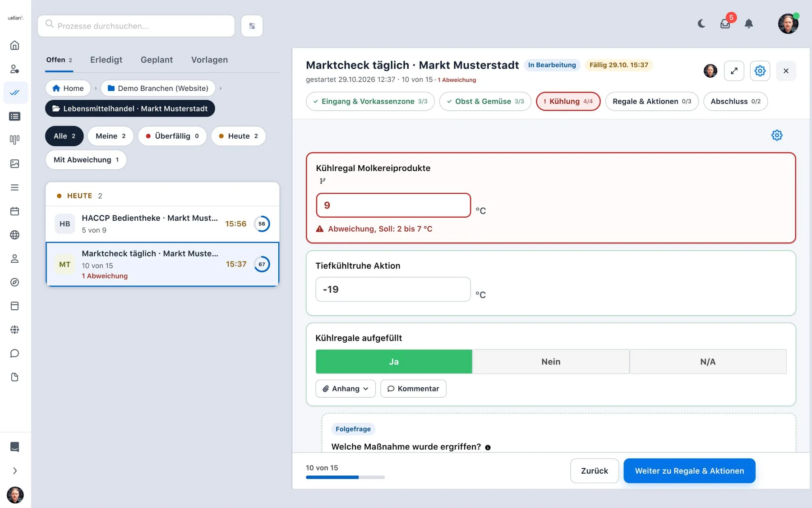Toggle dark mode moon icon

click(x=701, y=23)
